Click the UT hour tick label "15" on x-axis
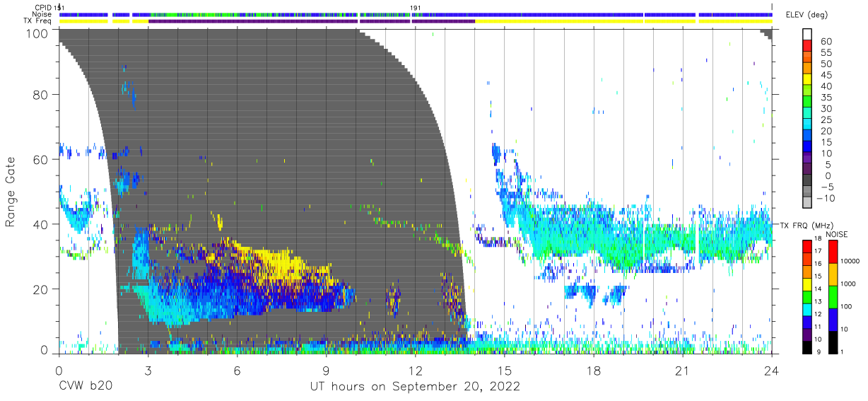868x401 pixels. pyautogui.click(x=505, y=371)
